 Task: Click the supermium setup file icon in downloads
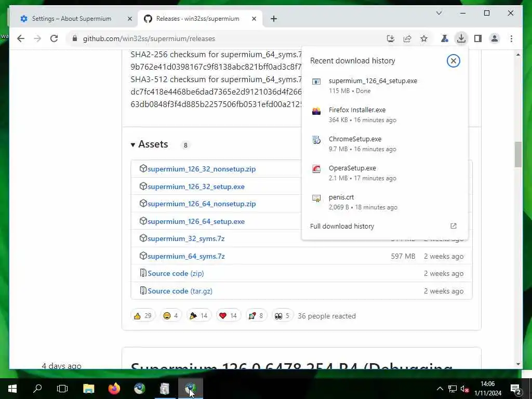tap(316, 82)
